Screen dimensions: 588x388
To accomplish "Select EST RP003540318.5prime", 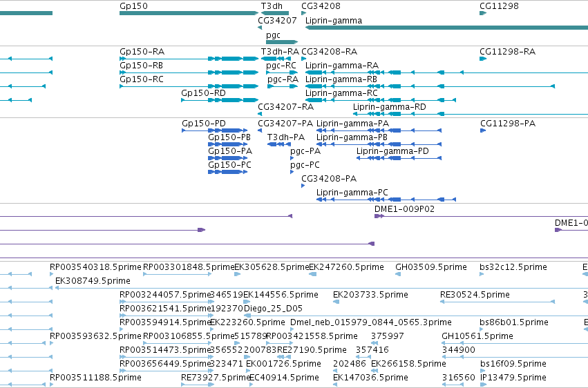I will (x=51, y=274).
